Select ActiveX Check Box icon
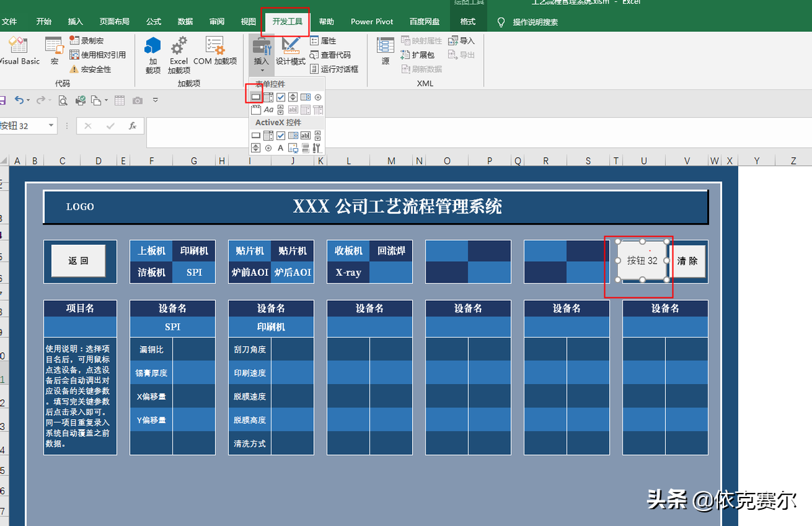The image size is (812, 526). pyautogui.click(x=281, y=135)
